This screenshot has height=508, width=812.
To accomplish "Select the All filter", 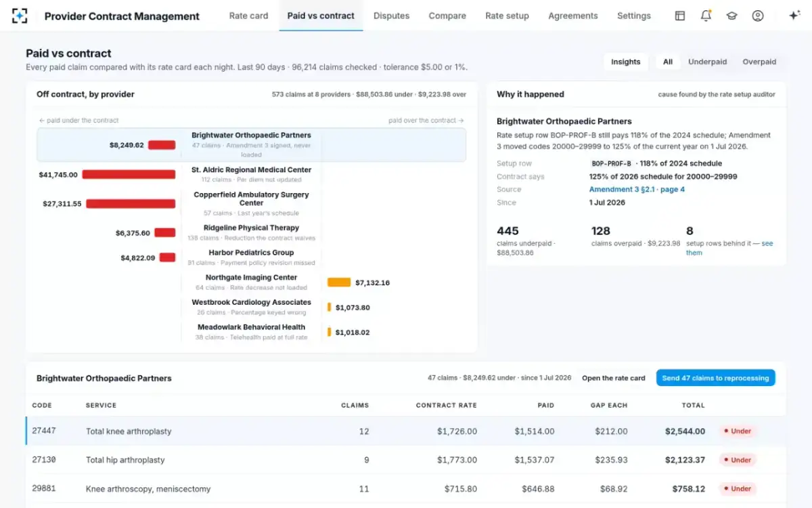I will tap(668, 62).
